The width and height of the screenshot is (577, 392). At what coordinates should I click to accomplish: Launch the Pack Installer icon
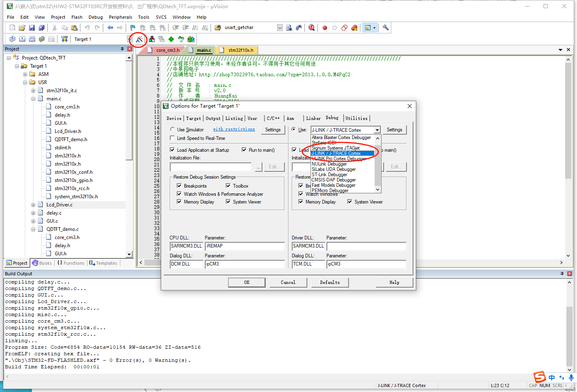coord(191,39)
